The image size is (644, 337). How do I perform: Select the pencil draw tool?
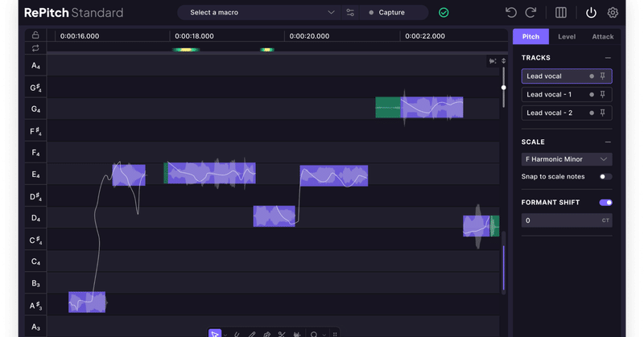[252, 334]
